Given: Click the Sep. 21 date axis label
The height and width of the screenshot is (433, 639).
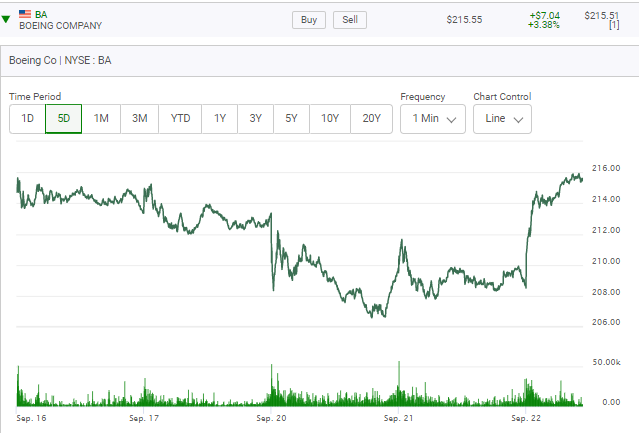Looking at the screenshot, I should (x=398, y=418).
